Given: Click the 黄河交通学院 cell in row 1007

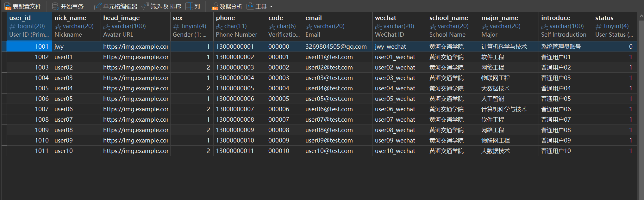Looking at the screenshot, I should point(453,109).
